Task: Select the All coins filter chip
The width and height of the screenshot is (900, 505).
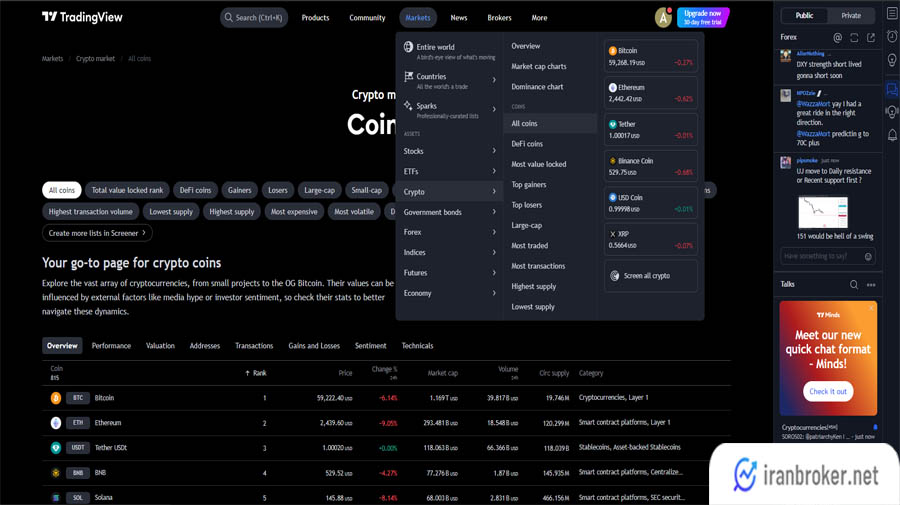Action: tap(61, 190)
